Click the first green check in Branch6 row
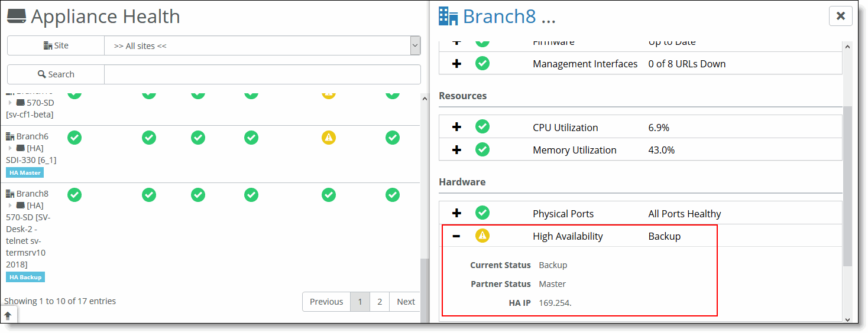Image resolution: width=868 pixels, height=333 pixels. [75, 138]
